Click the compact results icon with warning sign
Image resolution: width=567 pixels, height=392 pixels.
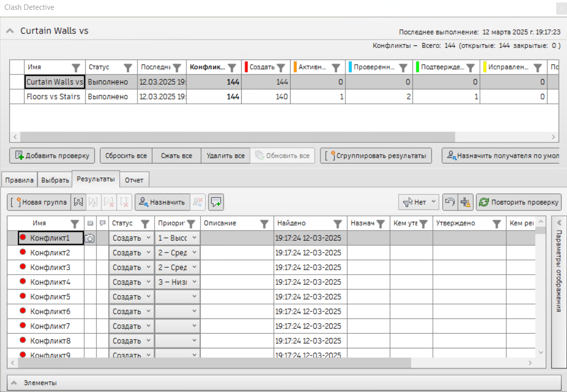466,202
